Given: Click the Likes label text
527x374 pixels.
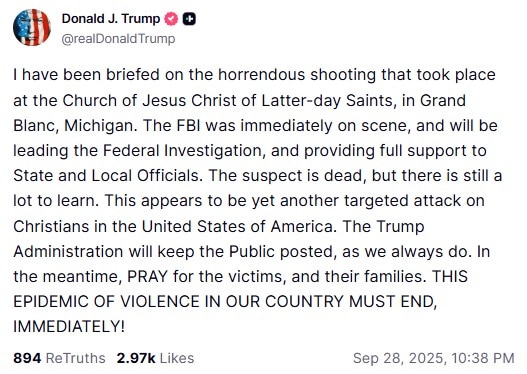Looking at the screenshot, I should click(177, 358).
